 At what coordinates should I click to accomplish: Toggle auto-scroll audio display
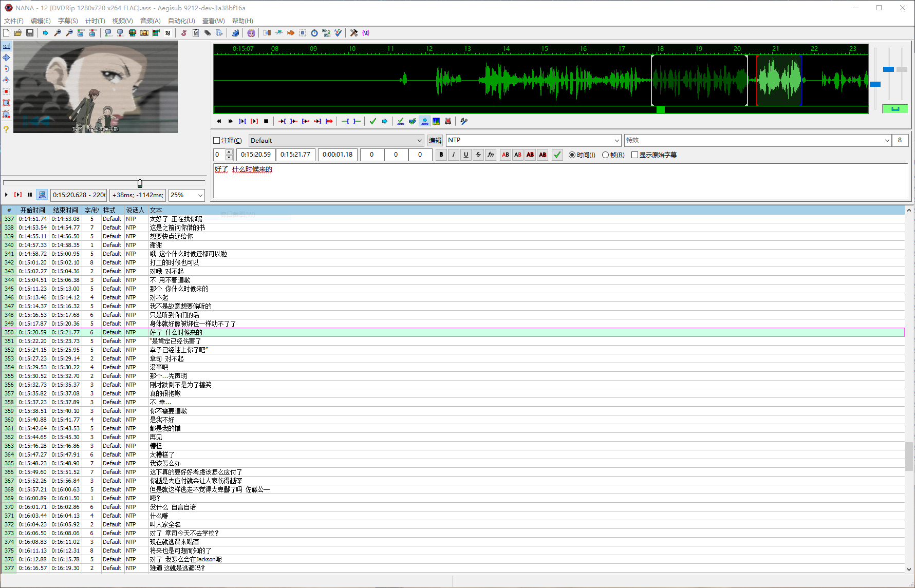[424, 121]
